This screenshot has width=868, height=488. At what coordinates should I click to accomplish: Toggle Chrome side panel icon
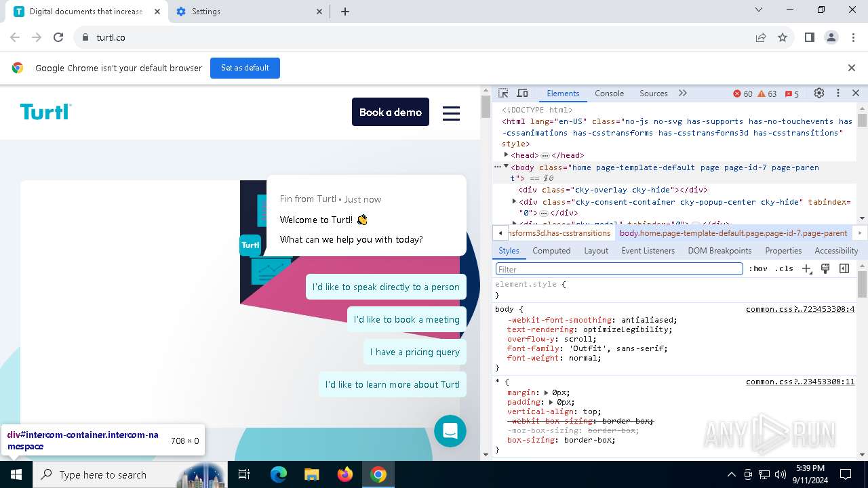[810, 38]
